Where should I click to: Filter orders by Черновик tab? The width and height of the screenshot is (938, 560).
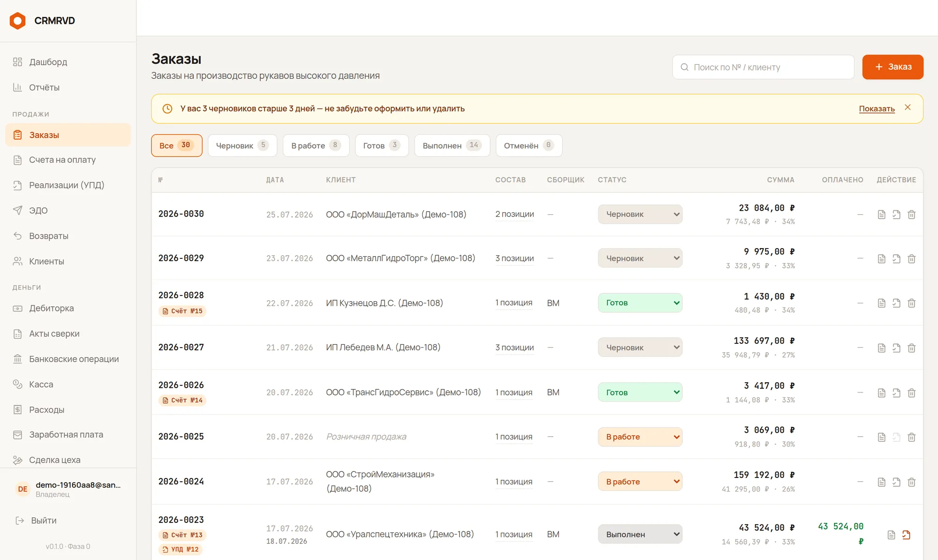pos(242,145)
